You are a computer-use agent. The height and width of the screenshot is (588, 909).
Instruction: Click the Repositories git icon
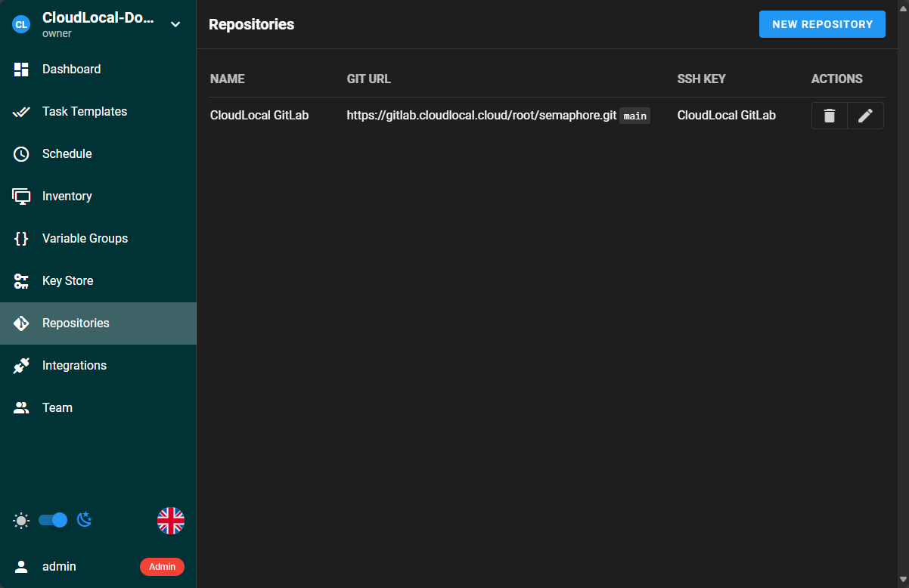pos(21,323)
